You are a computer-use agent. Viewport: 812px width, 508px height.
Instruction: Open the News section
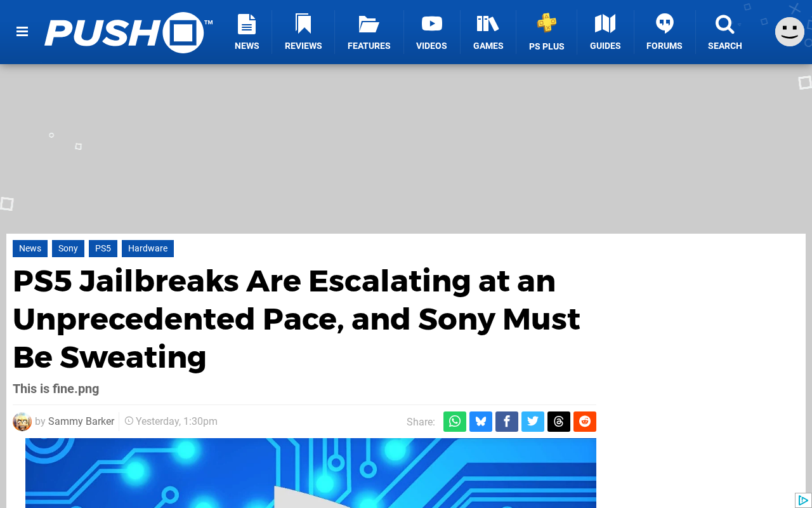[247, 32]
